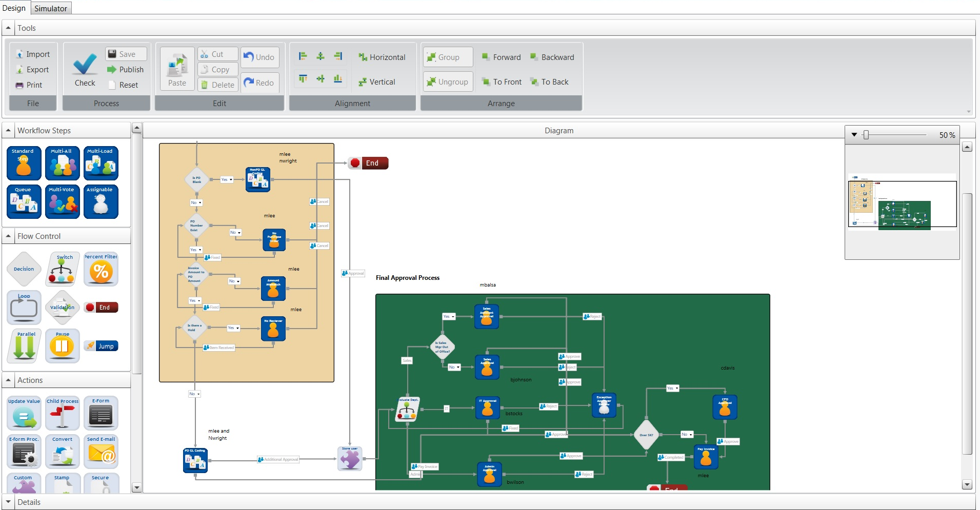Viewport: 980px width, 510px height.
Task: Click the Pause flow control icon
Action: click(62, 346)
